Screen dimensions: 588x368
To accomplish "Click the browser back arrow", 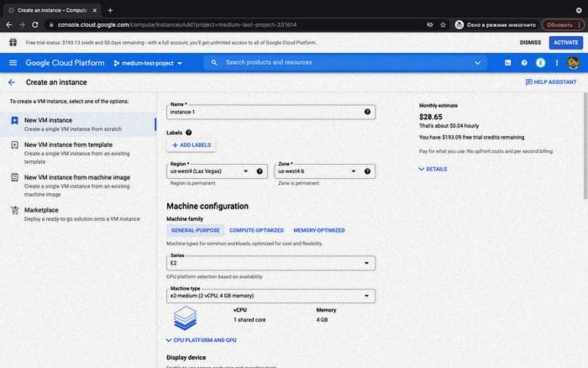I will [x=9, y=24].
